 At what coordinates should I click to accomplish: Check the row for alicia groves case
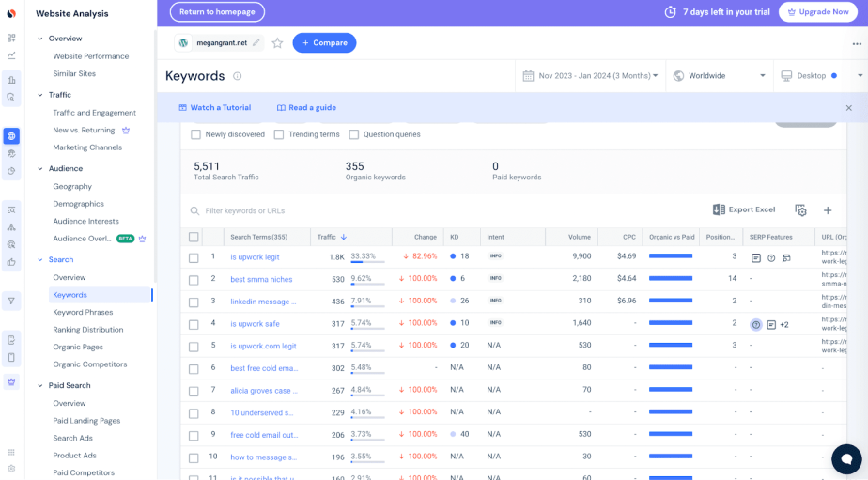194,392
